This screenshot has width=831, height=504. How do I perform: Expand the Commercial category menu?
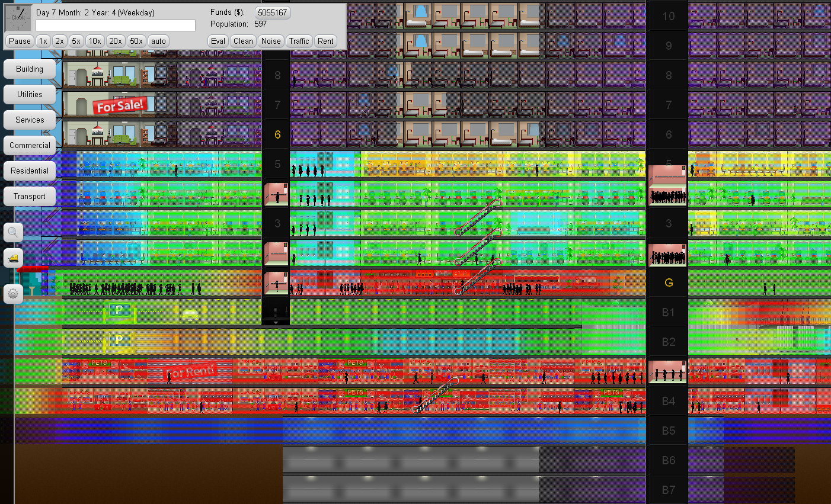pyautogui.click(x=30, y=145)
